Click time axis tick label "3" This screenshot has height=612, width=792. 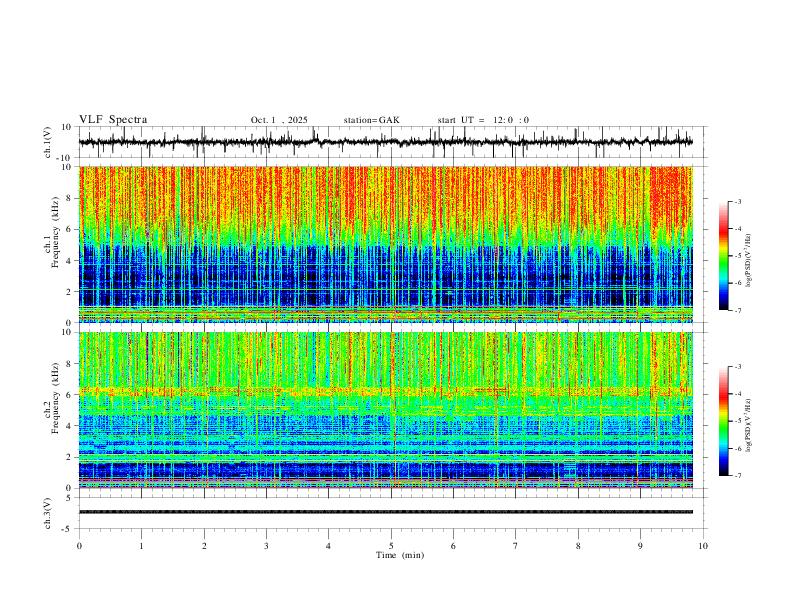(266, 546)
